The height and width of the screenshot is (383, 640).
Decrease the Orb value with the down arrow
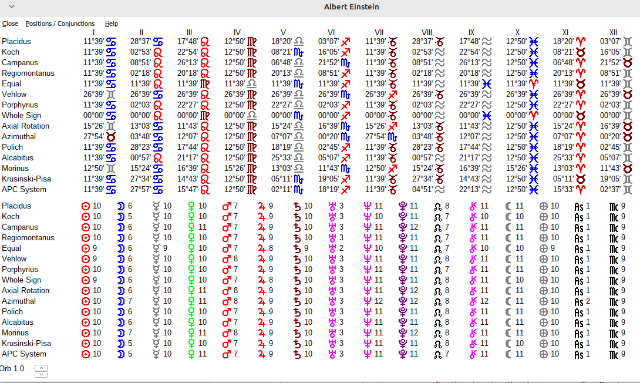pos(41,374)
